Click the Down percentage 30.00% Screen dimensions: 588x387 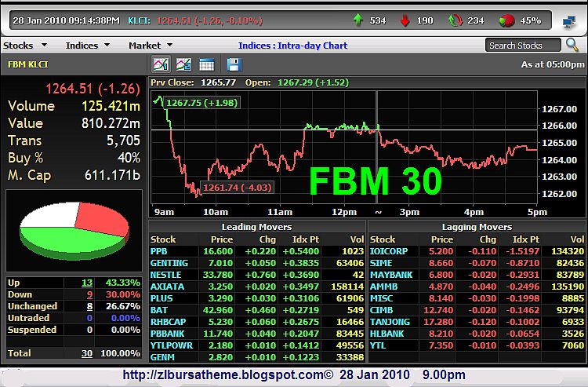122,294
